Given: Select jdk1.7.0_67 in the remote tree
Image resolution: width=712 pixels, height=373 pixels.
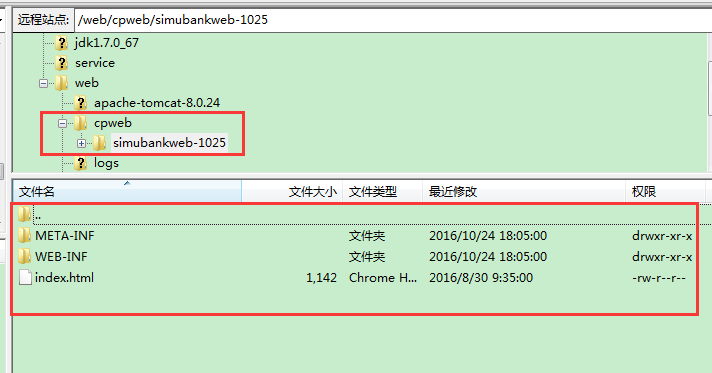Looking at the screenshot, I should (x=107, y=43).
